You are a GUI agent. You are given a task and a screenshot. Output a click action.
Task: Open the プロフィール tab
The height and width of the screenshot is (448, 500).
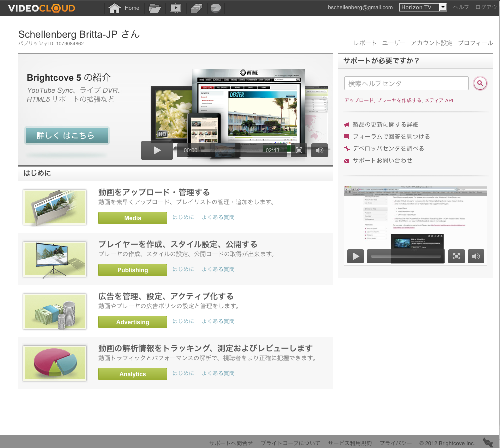tap(475, 43)
